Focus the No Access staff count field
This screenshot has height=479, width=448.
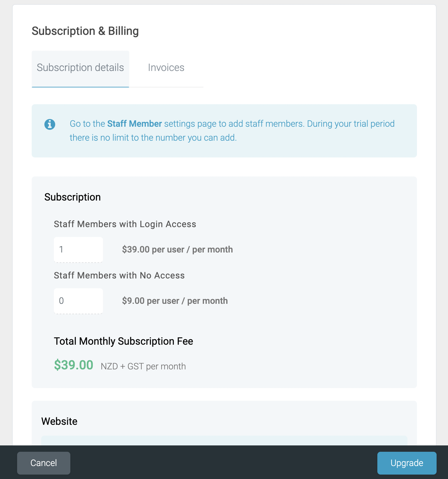click(78, 301)
